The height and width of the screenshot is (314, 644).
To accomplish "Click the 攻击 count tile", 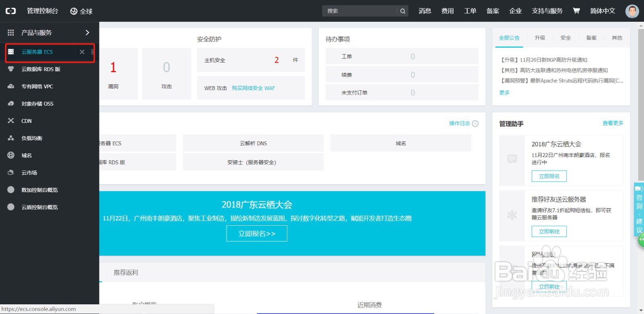I will (167, 74).
